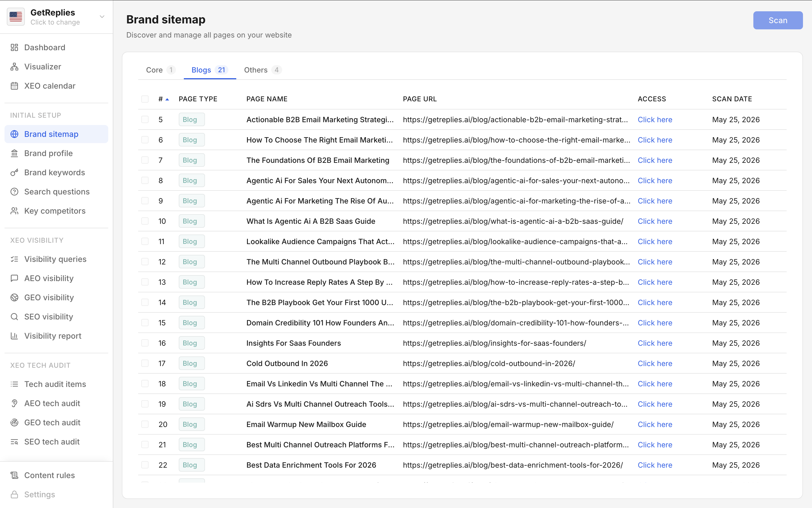The width and height of the screenshot is (812, 508).
Task: Click 'Domain Credibility 101' page name
Action: tap(320, 323)
